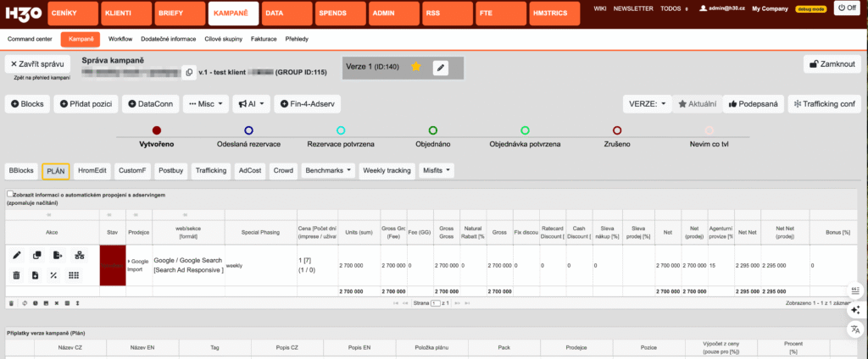Click the grid icon in the Akce column

point(75,275)
